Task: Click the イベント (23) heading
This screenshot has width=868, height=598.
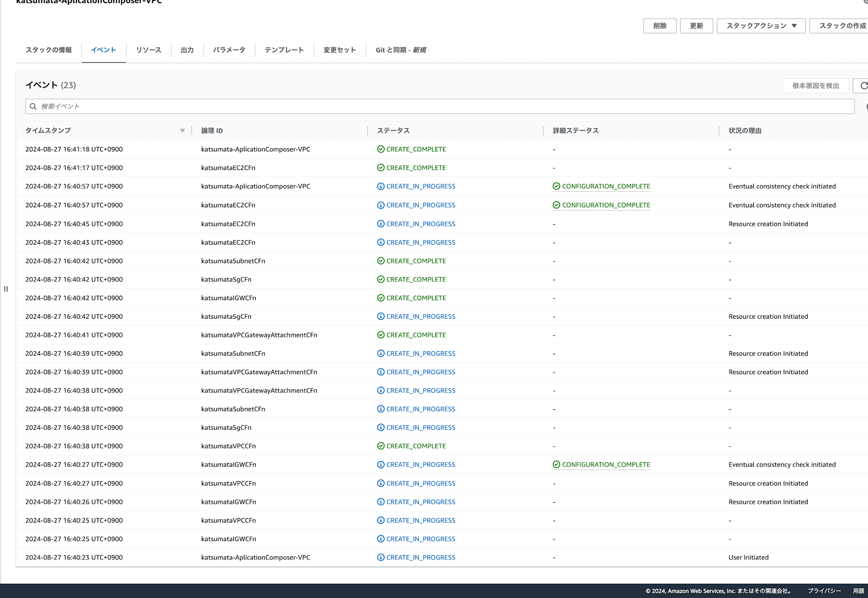Action: pyautogui.click(x=50, y=85)
